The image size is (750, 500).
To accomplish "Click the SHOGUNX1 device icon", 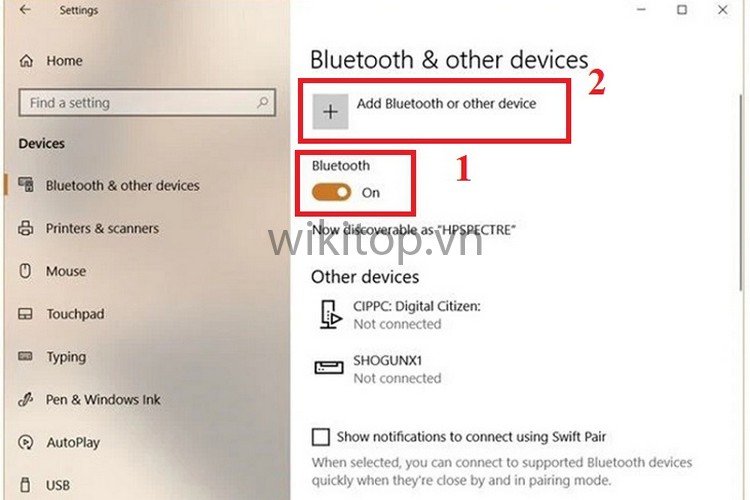I will pyautogui.click(x=329, y=367).
